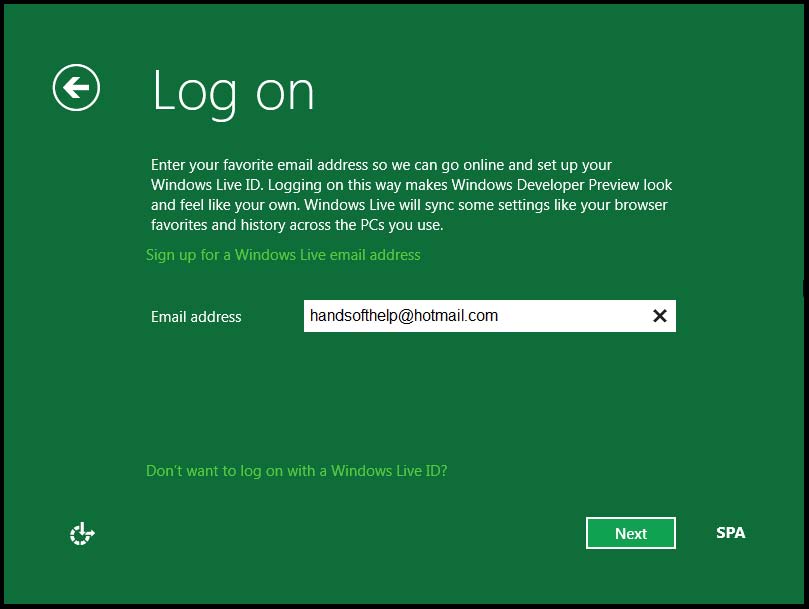The width and height of the screenshot is (809, 609).
Task: Click the 'Email address' field label
Action: click(x=196, y=317)
